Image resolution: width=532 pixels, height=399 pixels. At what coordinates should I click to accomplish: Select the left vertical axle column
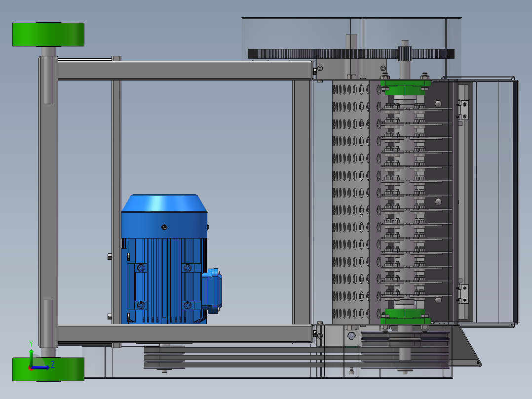48,202
